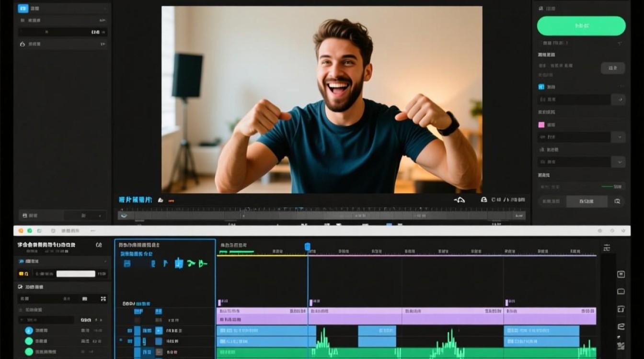Click the pink color swatch in properties panel
Viewport: 644px width, 359px height.
coord(541,125)
